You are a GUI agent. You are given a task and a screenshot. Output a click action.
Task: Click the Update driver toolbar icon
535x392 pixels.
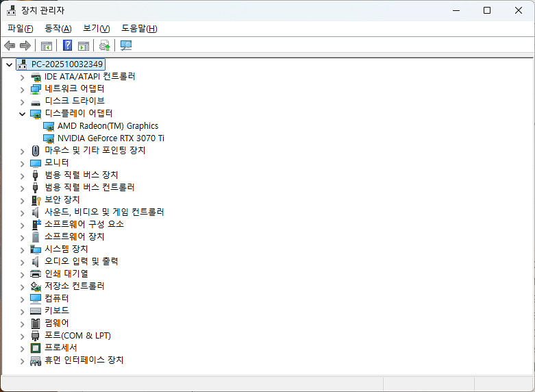point(104,46)
